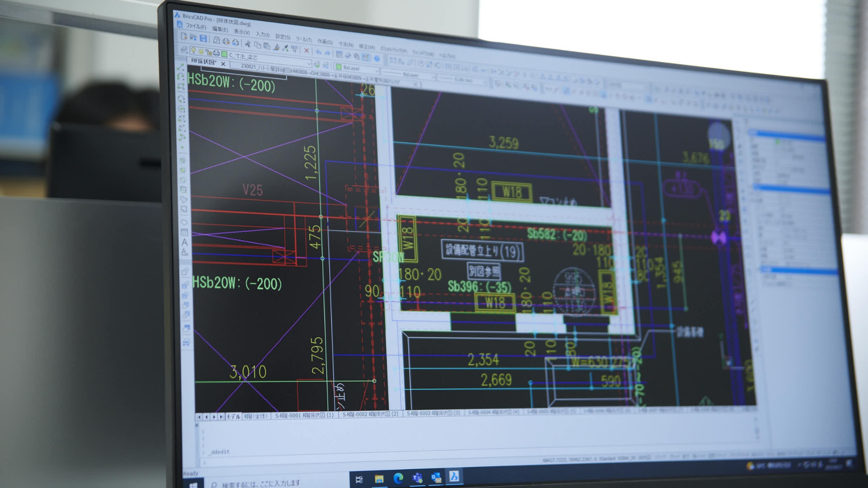868x488 pixels.
Task: Click the Cut scissors icon
Action: [x=247, y=43]
